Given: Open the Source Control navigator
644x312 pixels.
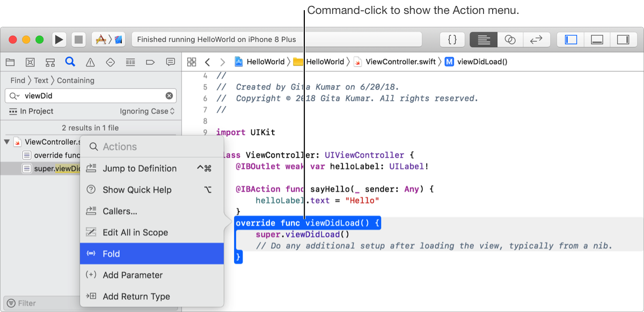Looking at the screenshot, I should pyautogui.click(x=30, y=62).
